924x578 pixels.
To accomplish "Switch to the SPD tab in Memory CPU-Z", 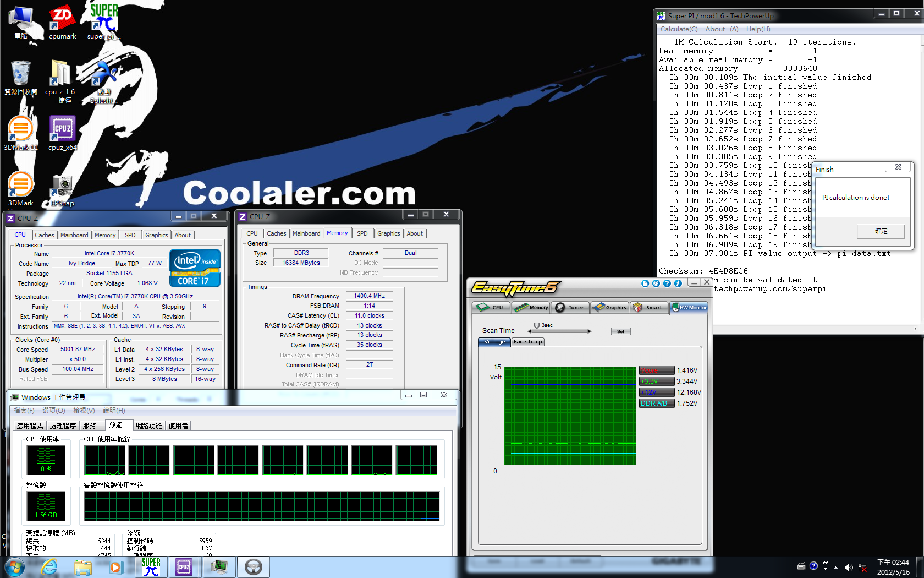I will 362,233.
